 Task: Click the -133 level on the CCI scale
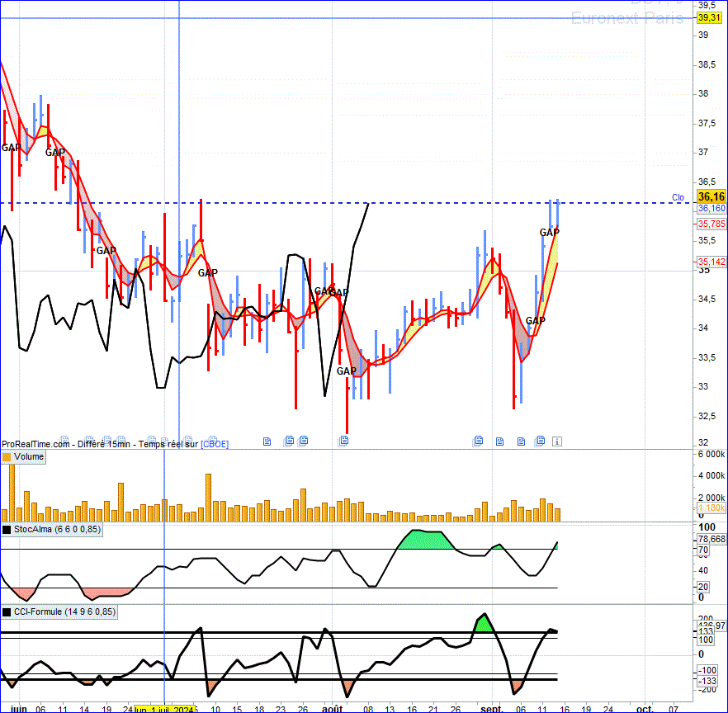click(x=708, y=681)
